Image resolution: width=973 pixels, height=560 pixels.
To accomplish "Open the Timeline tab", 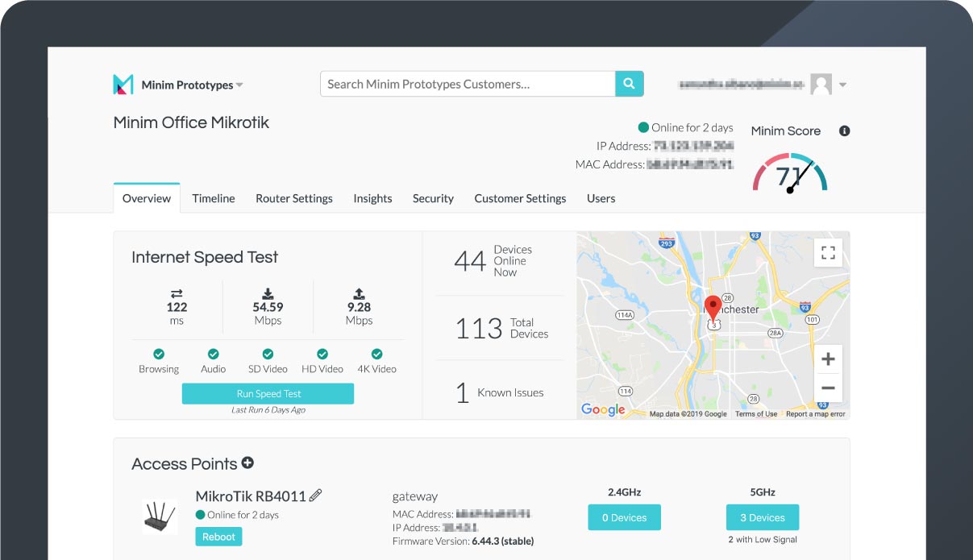I will (214, 198).
